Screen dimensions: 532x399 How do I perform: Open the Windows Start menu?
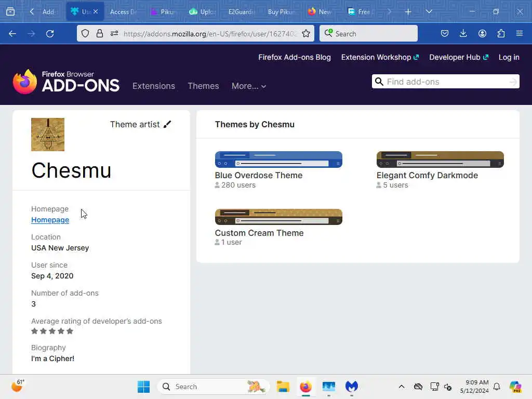coord(143,387)
